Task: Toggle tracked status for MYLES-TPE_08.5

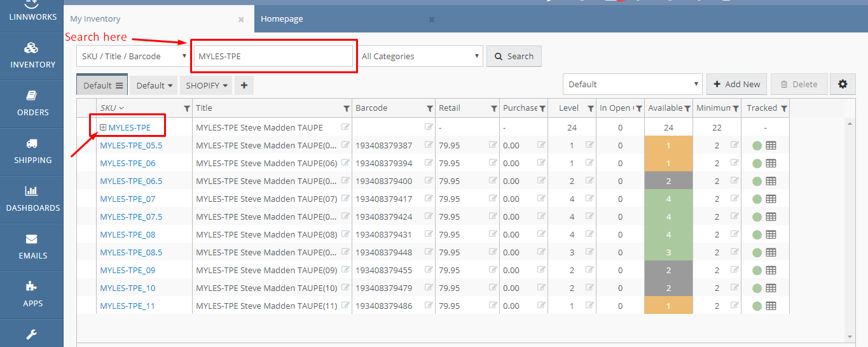Action: (x=757, y=252)
